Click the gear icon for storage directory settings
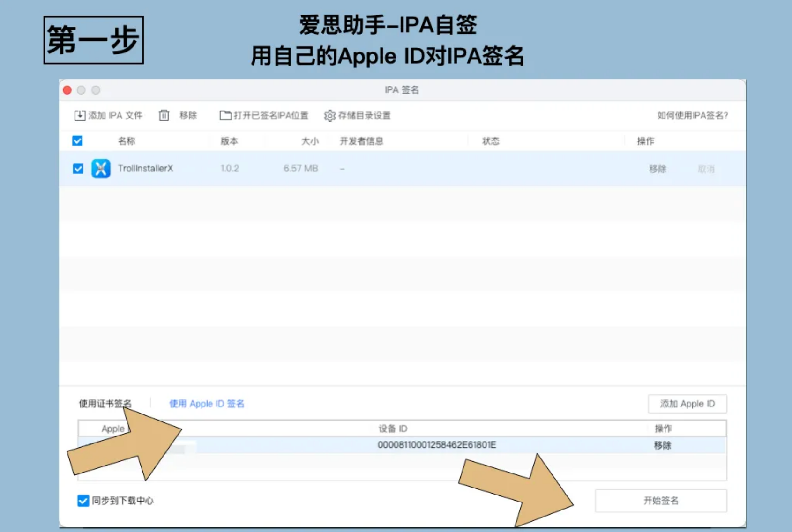 (330, 116)
